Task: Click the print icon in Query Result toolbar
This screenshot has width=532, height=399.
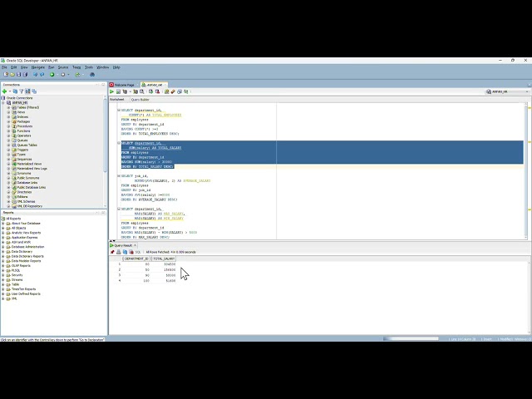Action: (118, 252)
